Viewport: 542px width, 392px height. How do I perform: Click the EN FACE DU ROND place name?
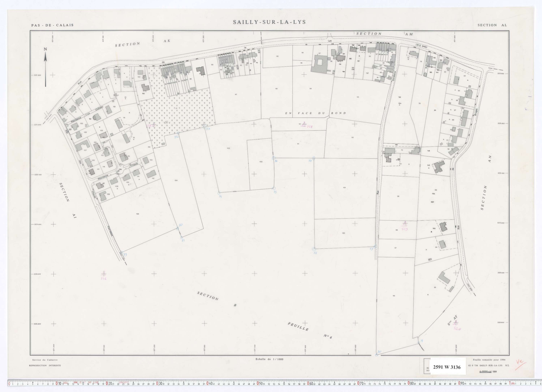point(315,113)
